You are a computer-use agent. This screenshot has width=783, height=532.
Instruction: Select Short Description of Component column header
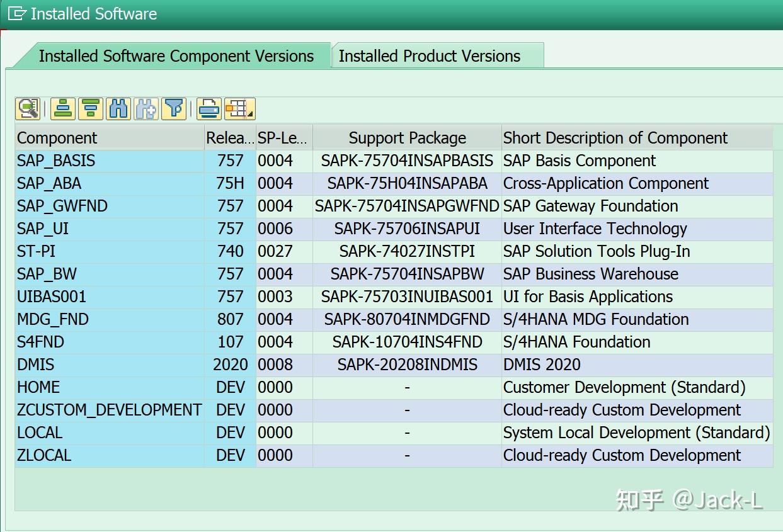(x=637, y=138)
